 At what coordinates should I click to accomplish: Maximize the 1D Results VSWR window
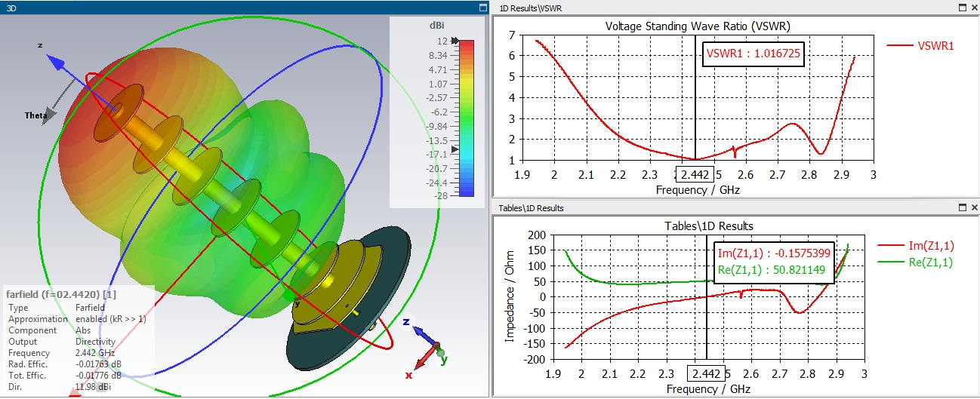click(x=962, y=7)
